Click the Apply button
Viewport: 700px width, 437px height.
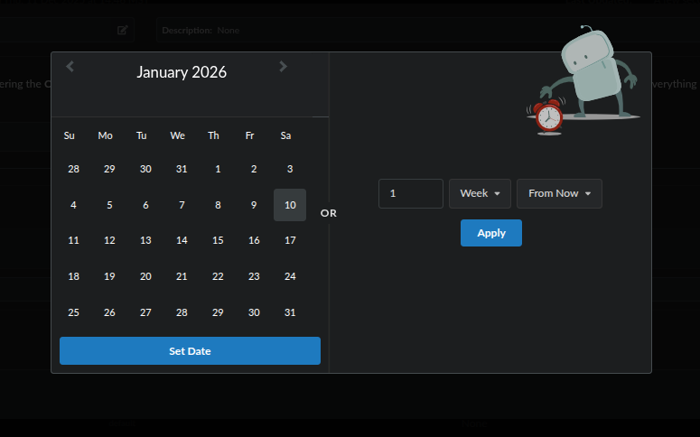point(491,233)
